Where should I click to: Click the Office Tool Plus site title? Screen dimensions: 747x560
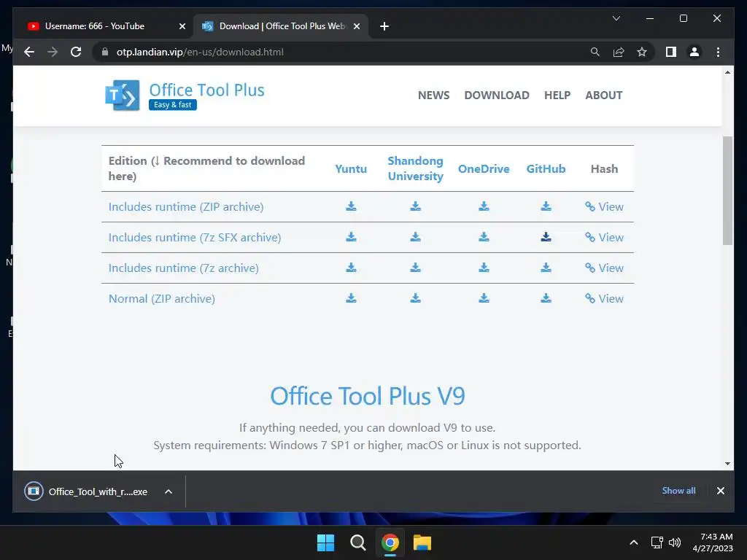pos(206,90)
